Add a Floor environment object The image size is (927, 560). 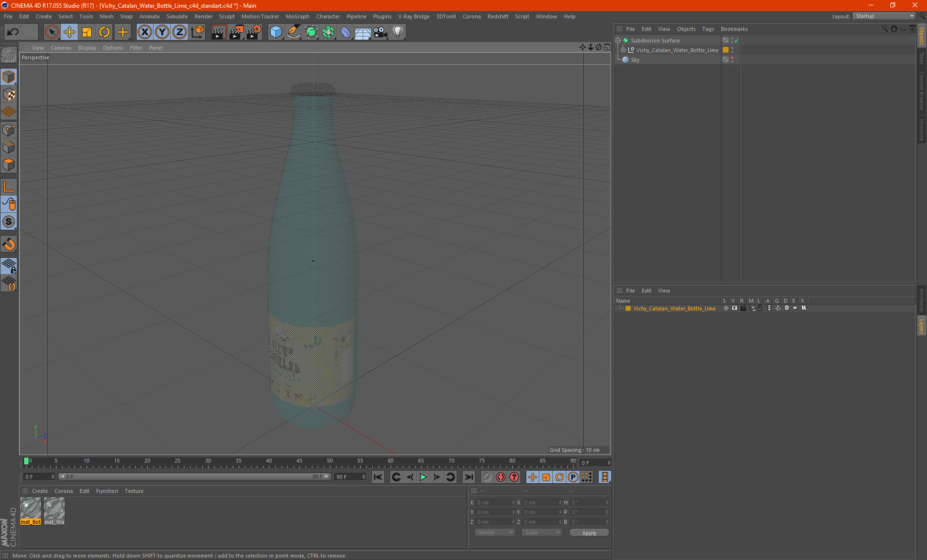pos(363,32)
